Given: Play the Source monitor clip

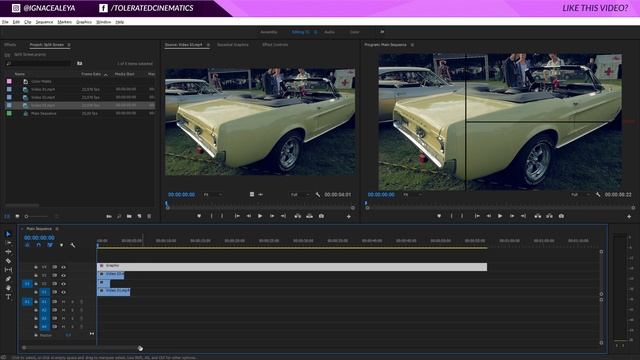Looking at the screenshot, I should pyautogui.click(x=260, y=216).
